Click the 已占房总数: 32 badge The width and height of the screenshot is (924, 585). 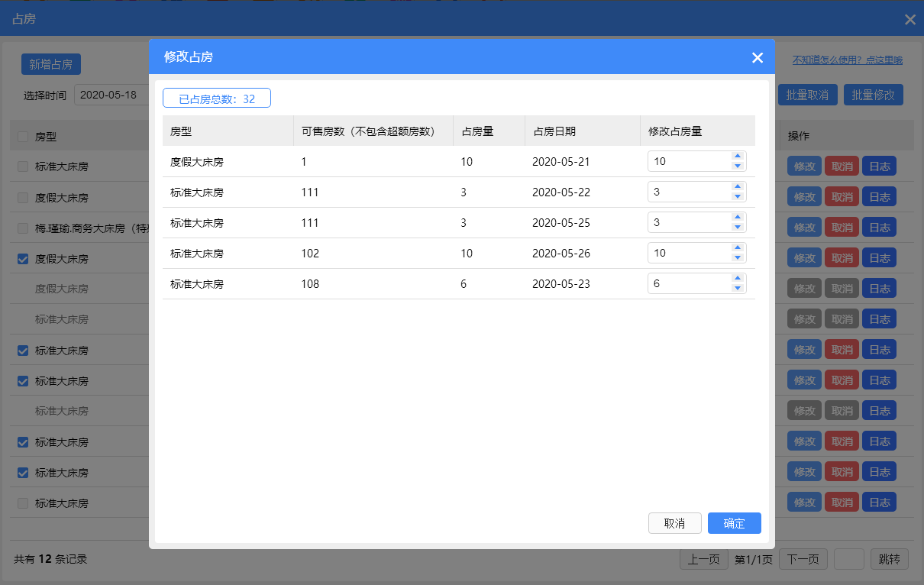click(x=217, y=99)
